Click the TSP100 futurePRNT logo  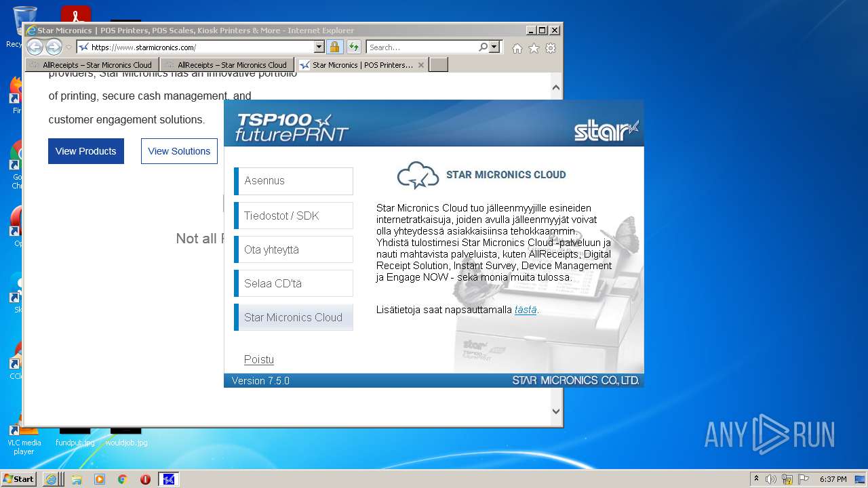(291, 127)
